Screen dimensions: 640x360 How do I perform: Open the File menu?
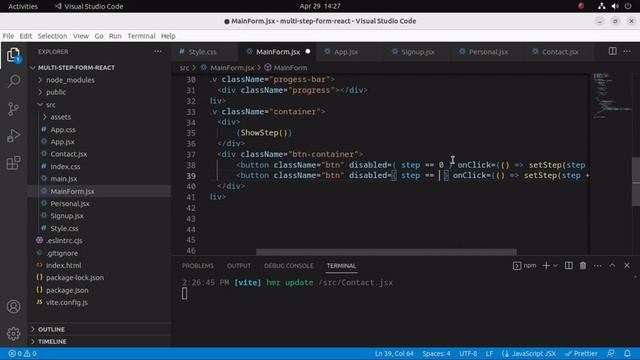tap(8, 36)
